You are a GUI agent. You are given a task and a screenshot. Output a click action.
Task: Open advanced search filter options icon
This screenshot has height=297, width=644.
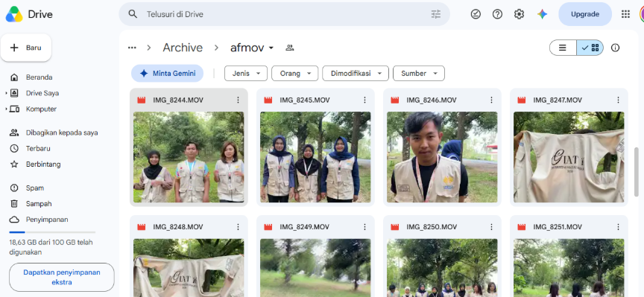pos(436,14)
